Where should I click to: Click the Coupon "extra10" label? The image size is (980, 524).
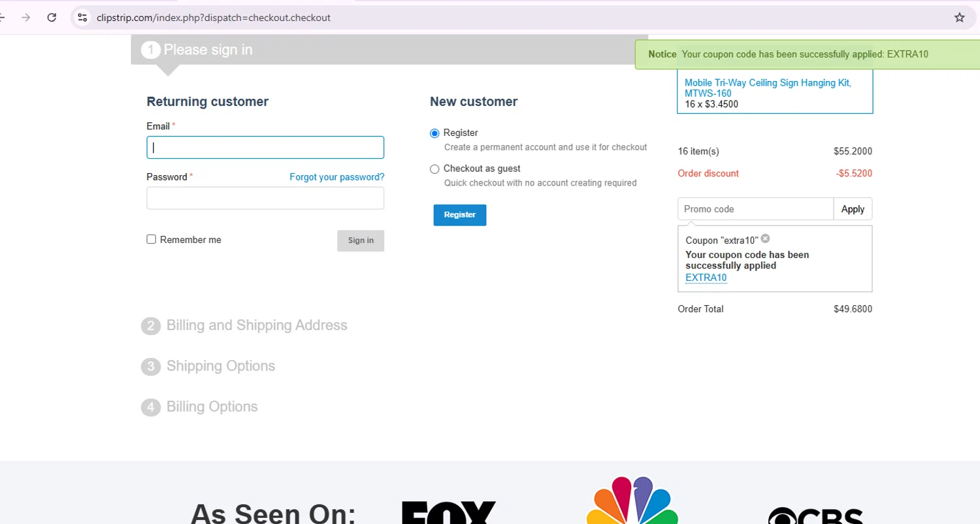click(722, 240)
